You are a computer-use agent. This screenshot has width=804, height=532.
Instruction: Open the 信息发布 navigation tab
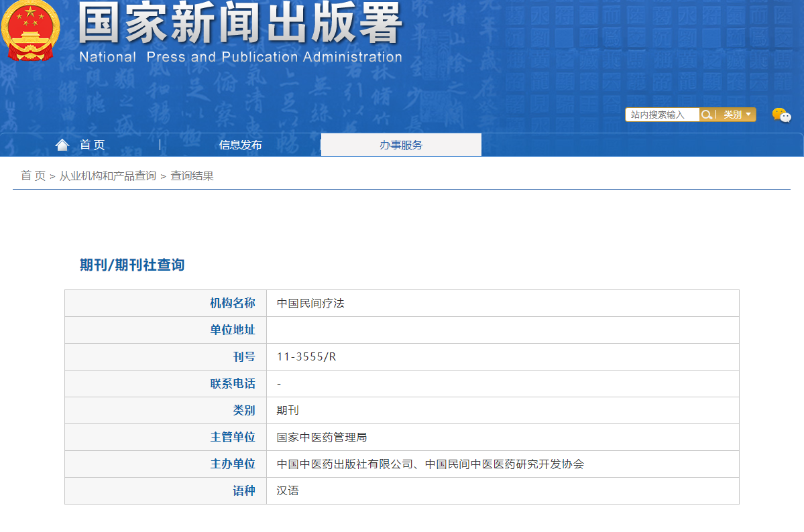pos(240,145)
